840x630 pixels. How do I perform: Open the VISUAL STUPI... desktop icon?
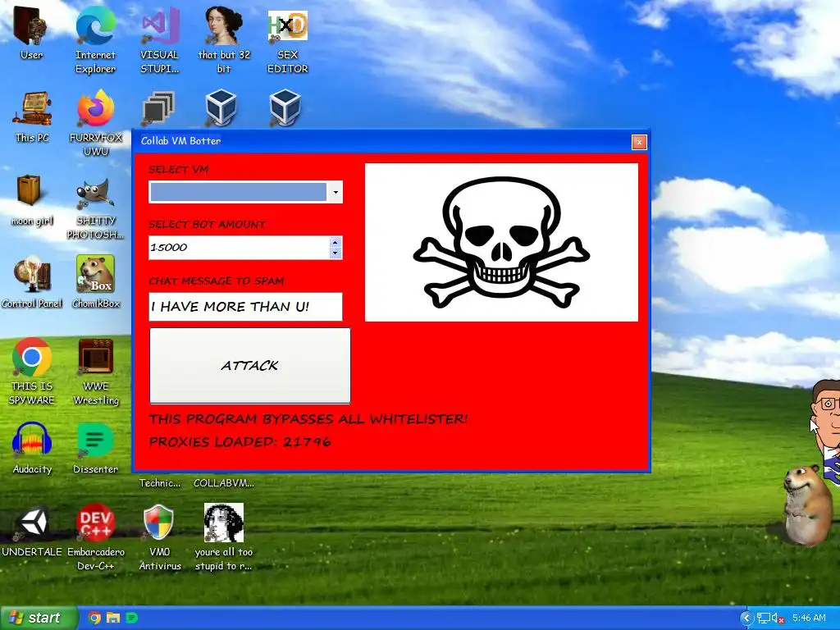(x=159, y=39)
